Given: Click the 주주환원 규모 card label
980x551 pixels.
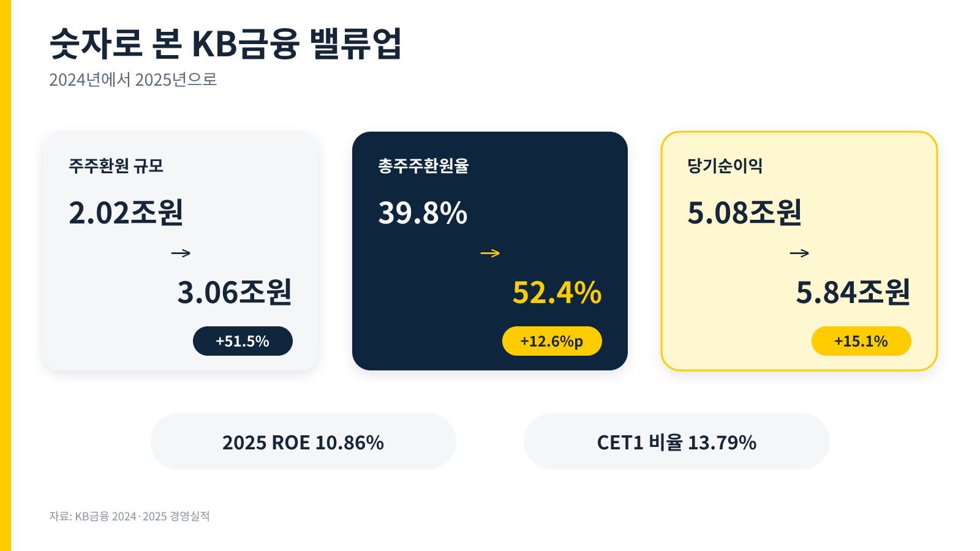Looking at the screenshot, I should (x=116, y=166).
